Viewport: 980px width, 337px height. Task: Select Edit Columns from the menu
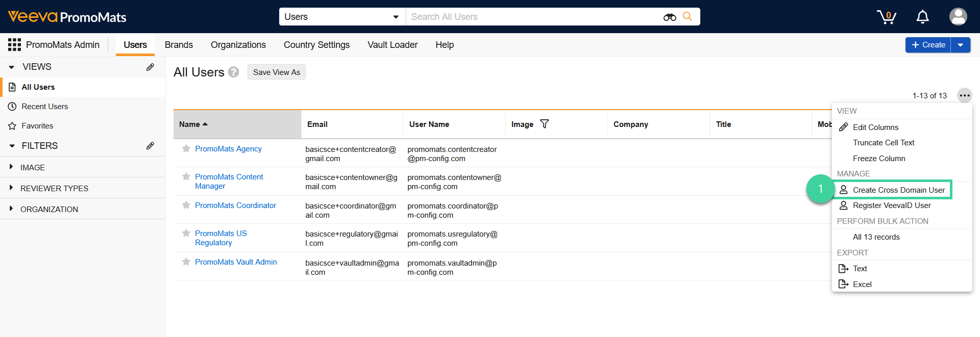pos(902,127)
